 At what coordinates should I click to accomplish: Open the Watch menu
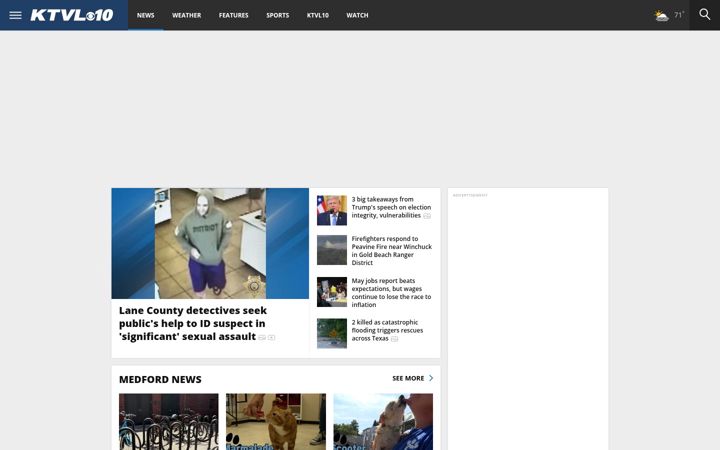tap(357, 15)
